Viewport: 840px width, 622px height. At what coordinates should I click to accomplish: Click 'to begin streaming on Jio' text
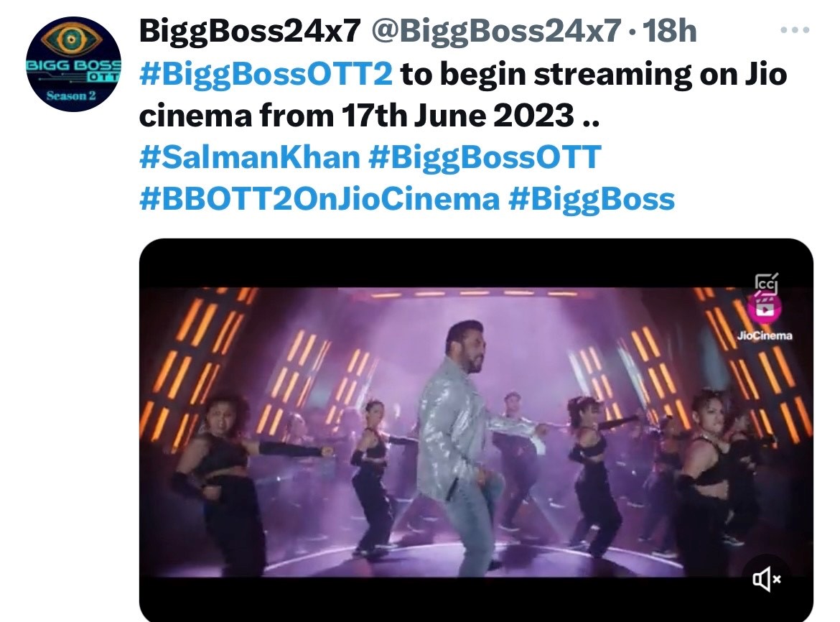point(593,75)
